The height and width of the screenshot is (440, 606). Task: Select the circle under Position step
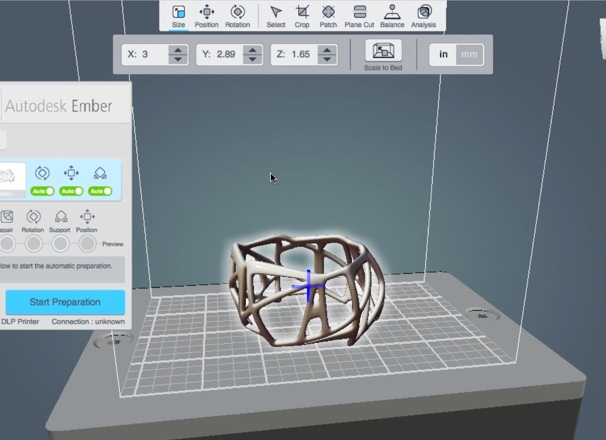(87, 244)
